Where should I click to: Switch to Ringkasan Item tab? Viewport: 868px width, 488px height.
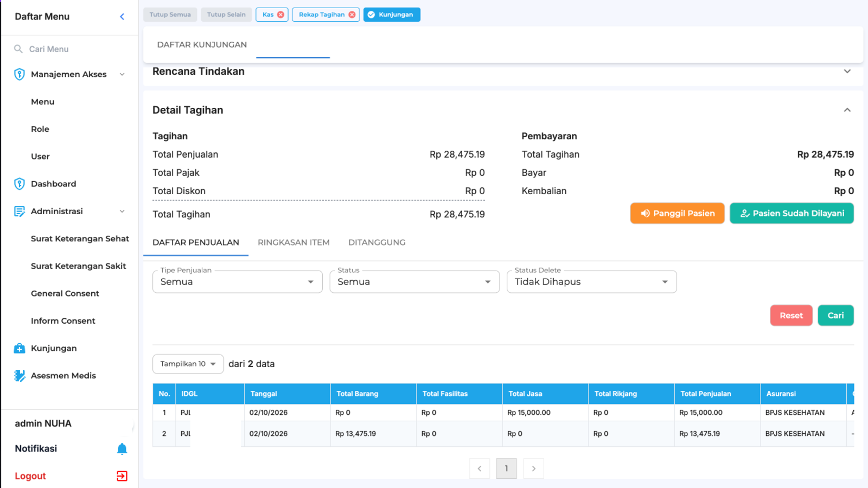pos(293,242)
